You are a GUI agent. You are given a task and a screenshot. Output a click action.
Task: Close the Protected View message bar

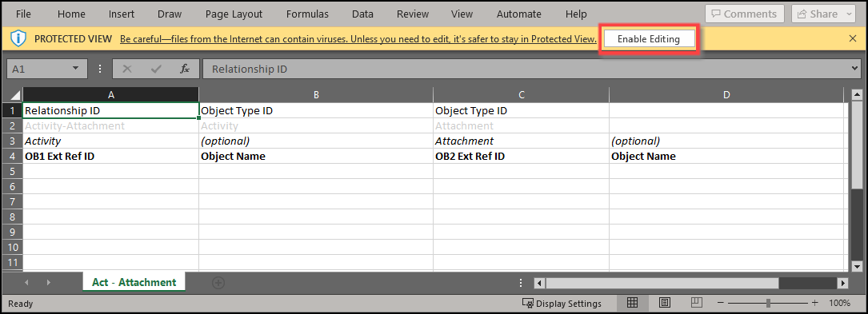(853, 38)
